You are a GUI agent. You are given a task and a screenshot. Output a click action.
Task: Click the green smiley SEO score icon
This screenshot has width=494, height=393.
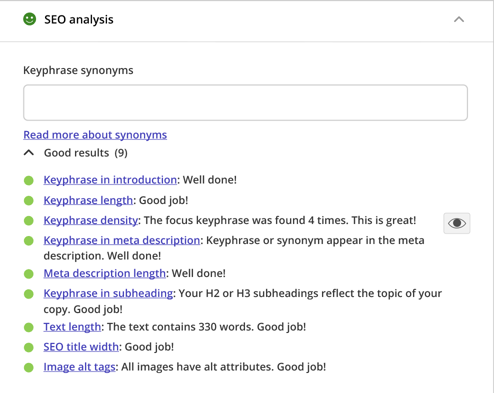click(29, 19)
